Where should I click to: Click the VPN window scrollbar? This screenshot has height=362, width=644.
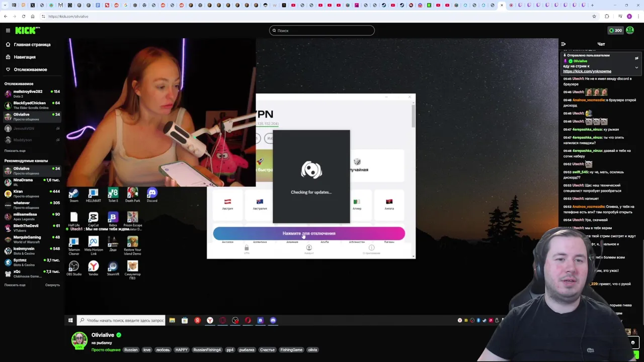[x=414, y=116]
